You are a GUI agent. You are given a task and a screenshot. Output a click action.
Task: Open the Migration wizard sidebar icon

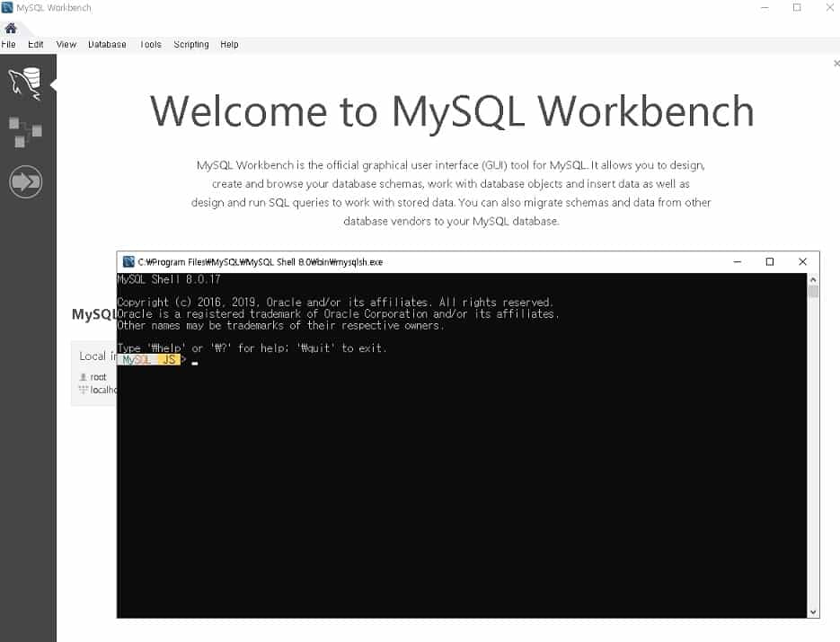pos(25,182)
